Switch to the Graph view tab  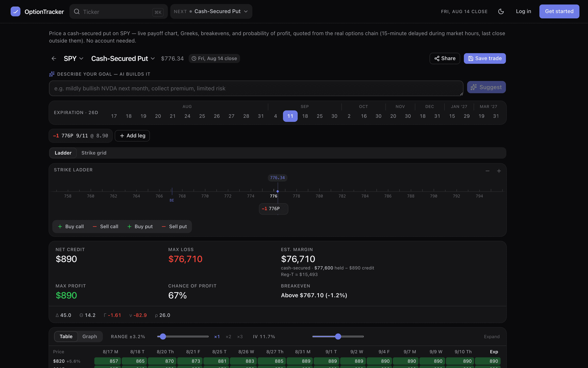click(90, 336)
